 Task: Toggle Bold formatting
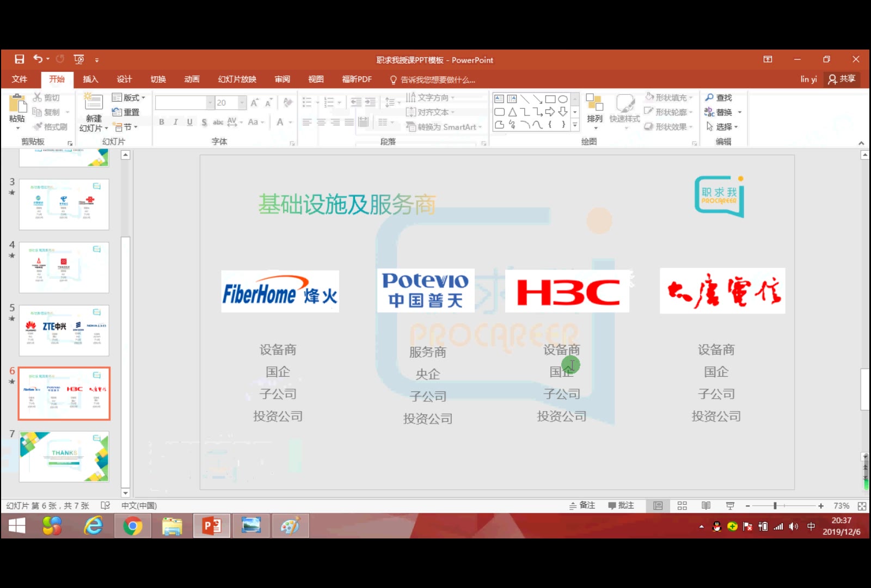coord(162,122)
